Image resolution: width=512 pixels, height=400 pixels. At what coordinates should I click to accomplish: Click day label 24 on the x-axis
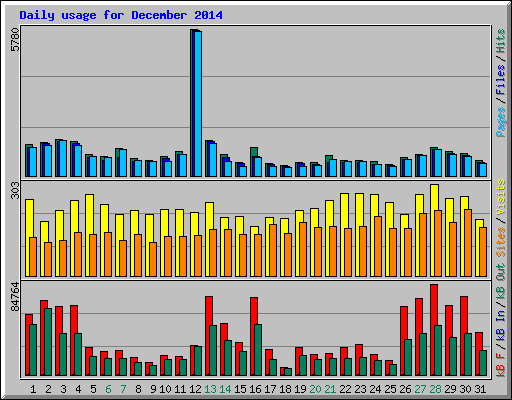[x=375, y=389]
